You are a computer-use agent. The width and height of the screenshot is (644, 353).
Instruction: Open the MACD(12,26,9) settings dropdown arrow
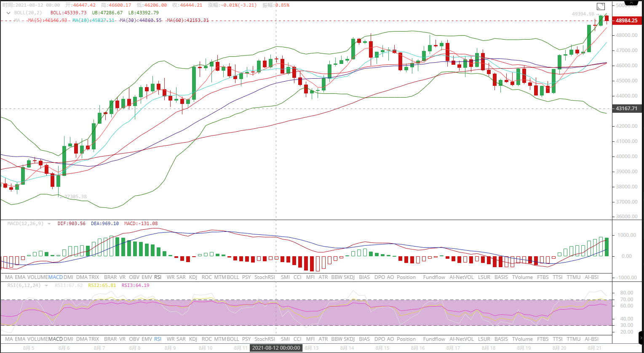point(49,224)
